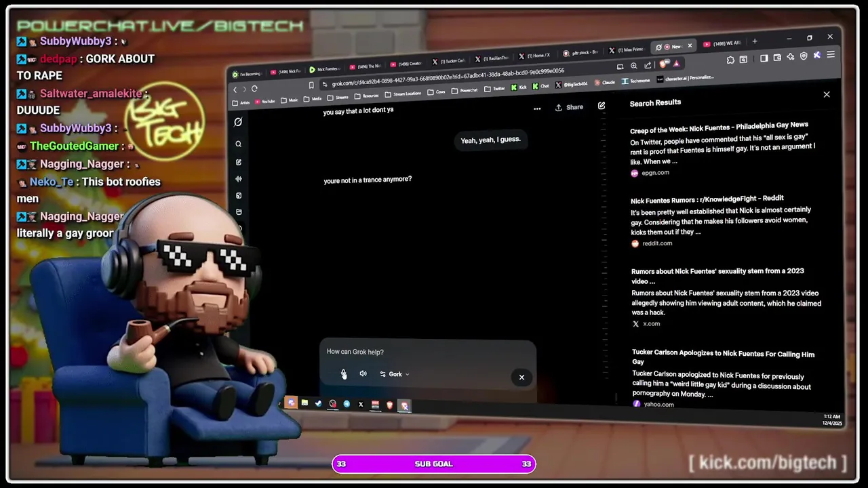Open the YouTube bookmark
This screenshot has width=868, height=488.
tap(264, 101)
